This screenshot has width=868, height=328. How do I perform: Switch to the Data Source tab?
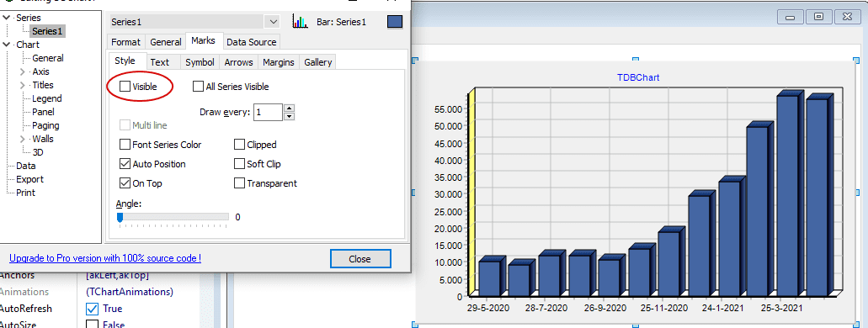coord(252,42)
